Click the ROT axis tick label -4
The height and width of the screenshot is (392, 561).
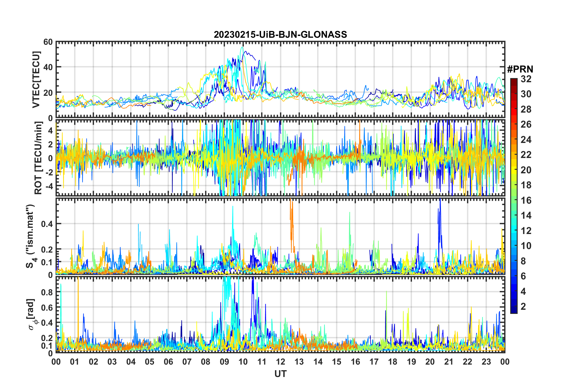click(50, 186)
